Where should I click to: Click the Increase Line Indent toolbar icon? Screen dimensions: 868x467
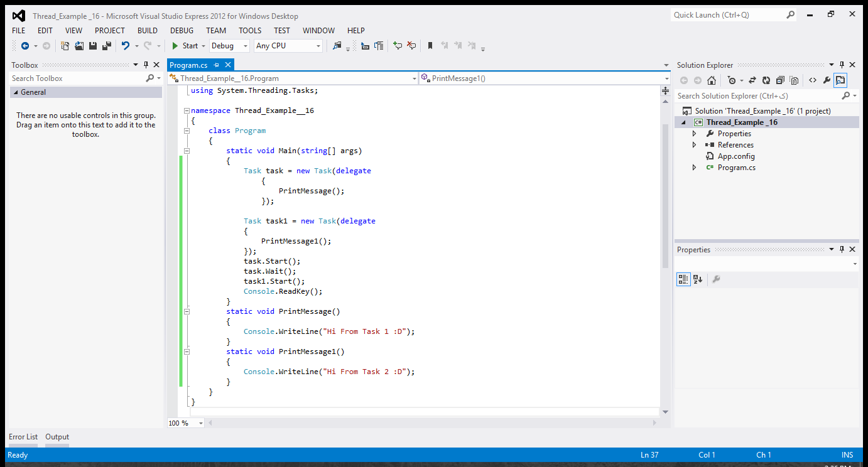click(x=379, y=46)
